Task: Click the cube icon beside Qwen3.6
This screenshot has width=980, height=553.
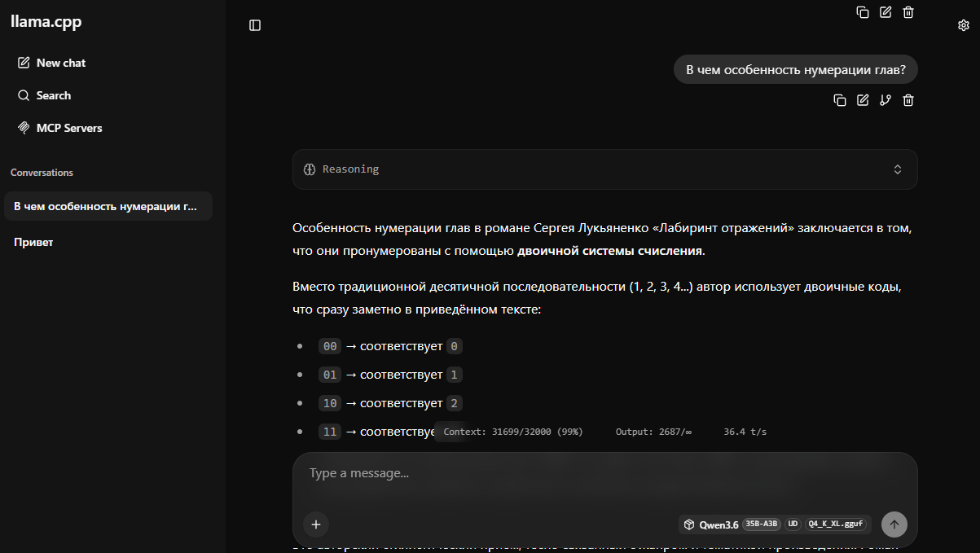Action: coord(689,524)
